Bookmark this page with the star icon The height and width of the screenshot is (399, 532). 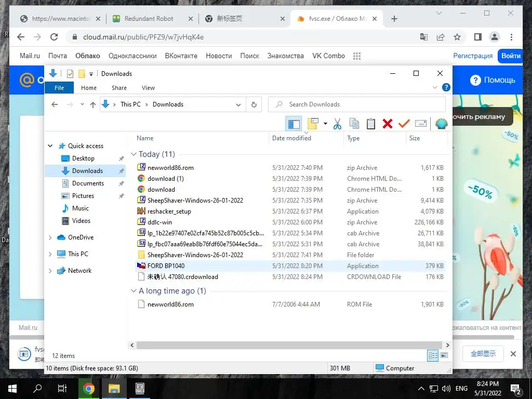tap(457, 37)
